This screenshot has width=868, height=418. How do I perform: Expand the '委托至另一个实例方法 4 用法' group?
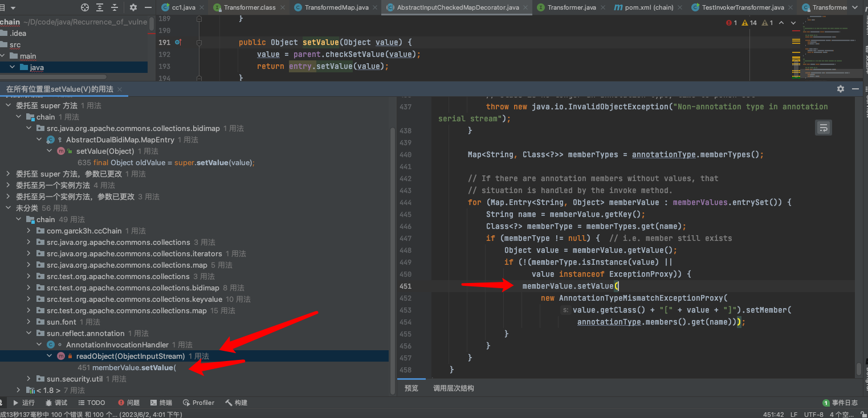click(x=8, y=185)
